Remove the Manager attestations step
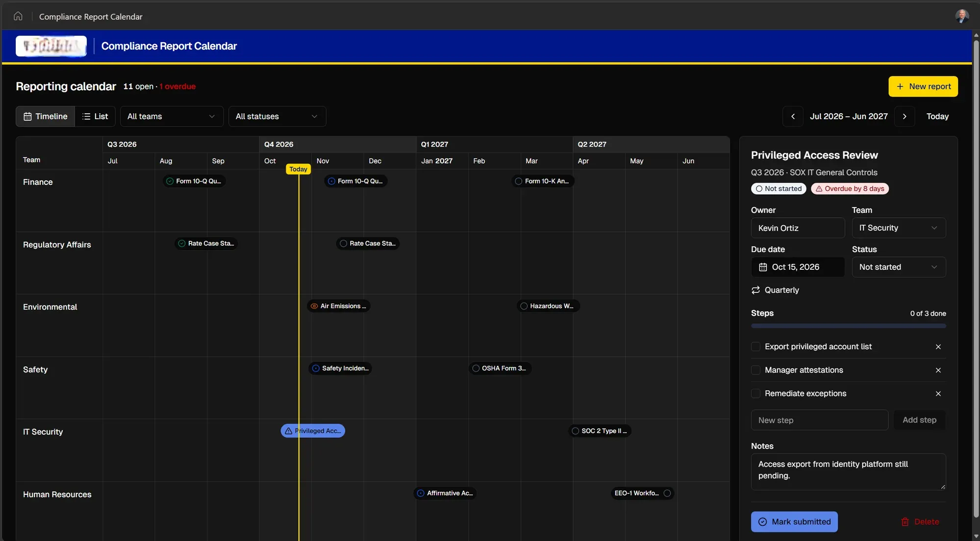This screenshot has height=541, width=980. [938, 370]
